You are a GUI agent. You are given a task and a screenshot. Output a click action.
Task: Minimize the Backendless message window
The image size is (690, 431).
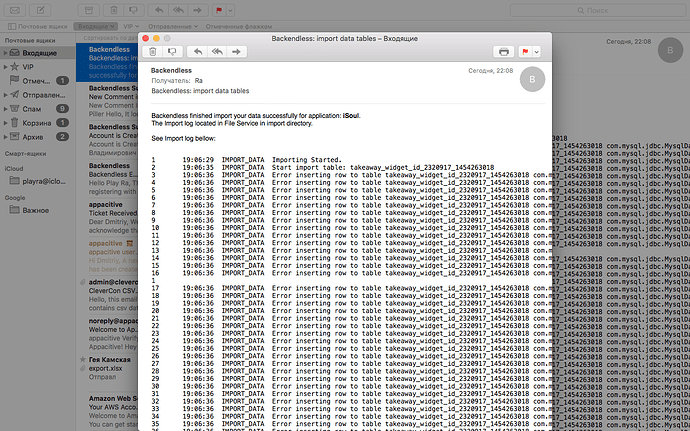coord(156,38)
